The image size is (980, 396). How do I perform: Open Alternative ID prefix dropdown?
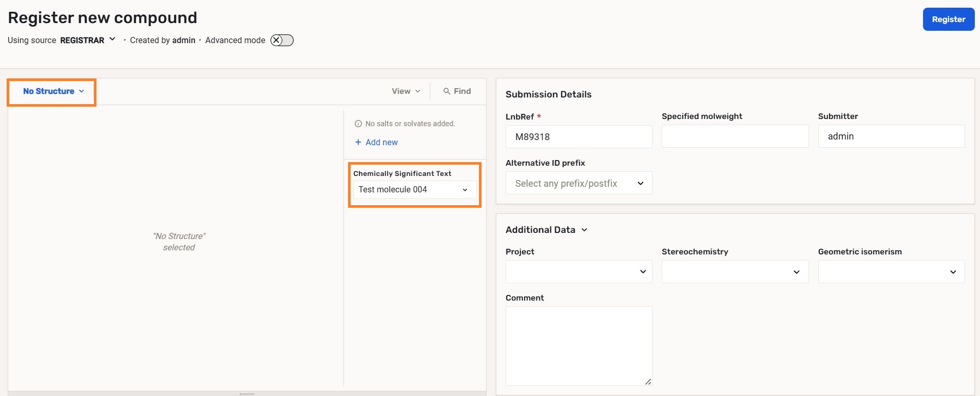[579, 183]
